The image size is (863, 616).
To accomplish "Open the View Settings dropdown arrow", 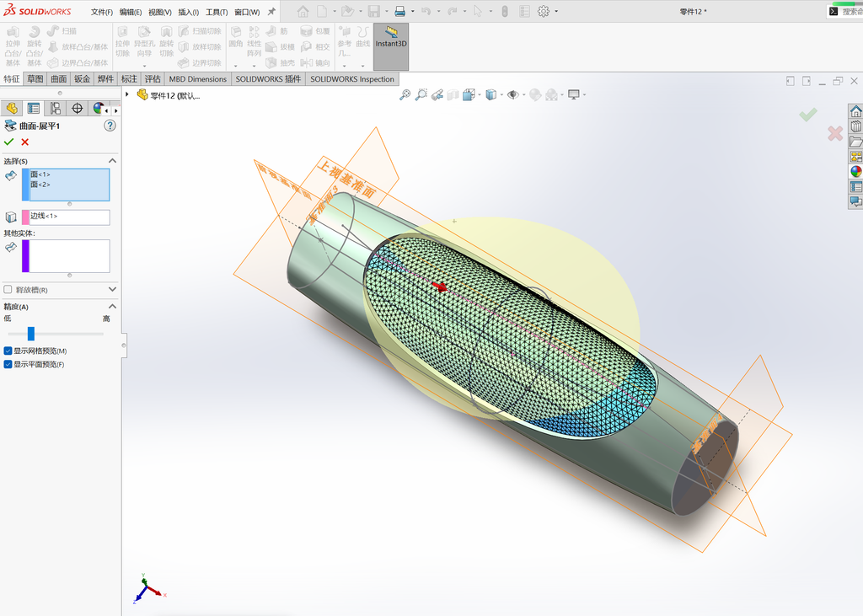I will (x=585, y=95).
